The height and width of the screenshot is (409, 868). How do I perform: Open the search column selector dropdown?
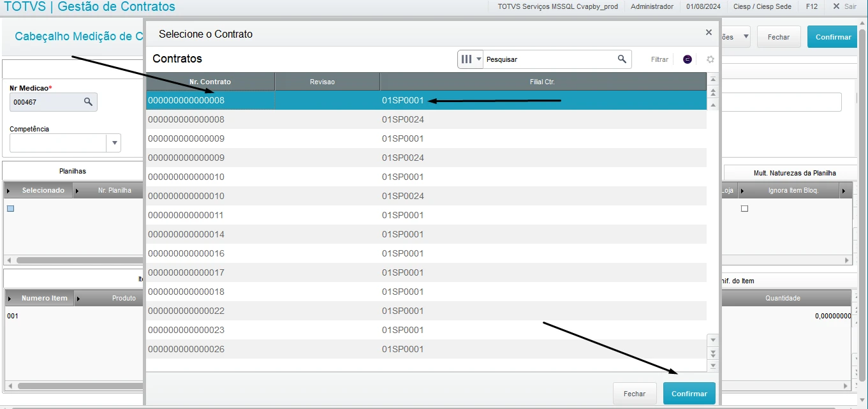coord(471,59)
